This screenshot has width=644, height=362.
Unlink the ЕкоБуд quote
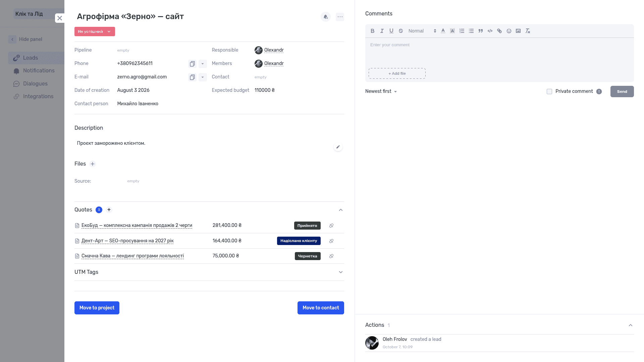point(331,226)
